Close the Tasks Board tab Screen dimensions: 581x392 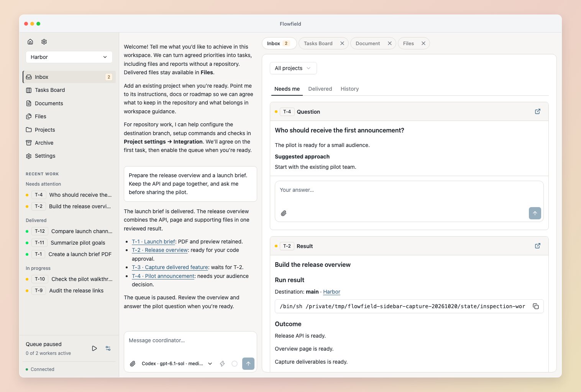pos(342,43)
